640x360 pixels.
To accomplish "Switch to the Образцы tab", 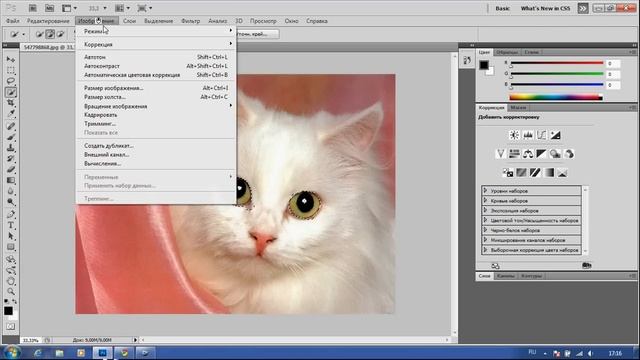I will coord(507,52).
